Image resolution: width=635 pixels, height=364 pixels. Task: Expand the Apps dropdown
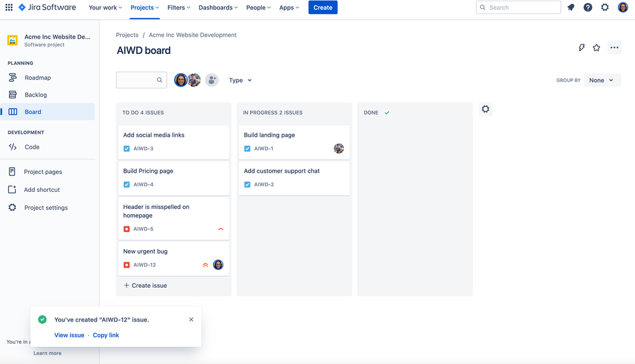coord(289,7)
